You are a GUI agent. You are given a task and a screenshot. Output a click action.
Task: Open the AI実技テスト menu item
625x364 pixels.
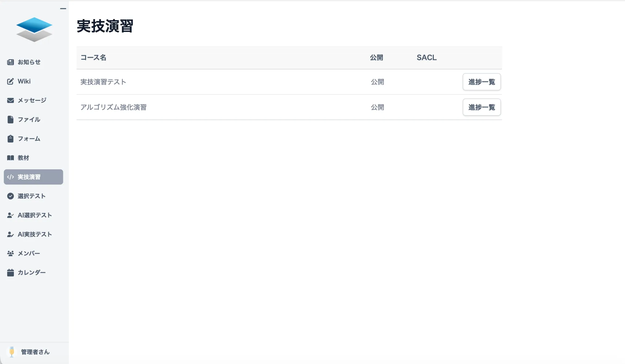point(34,234)
